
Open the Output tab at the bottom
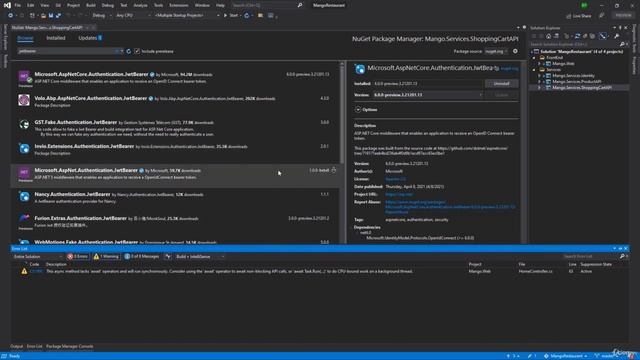[x=17, y=346]
